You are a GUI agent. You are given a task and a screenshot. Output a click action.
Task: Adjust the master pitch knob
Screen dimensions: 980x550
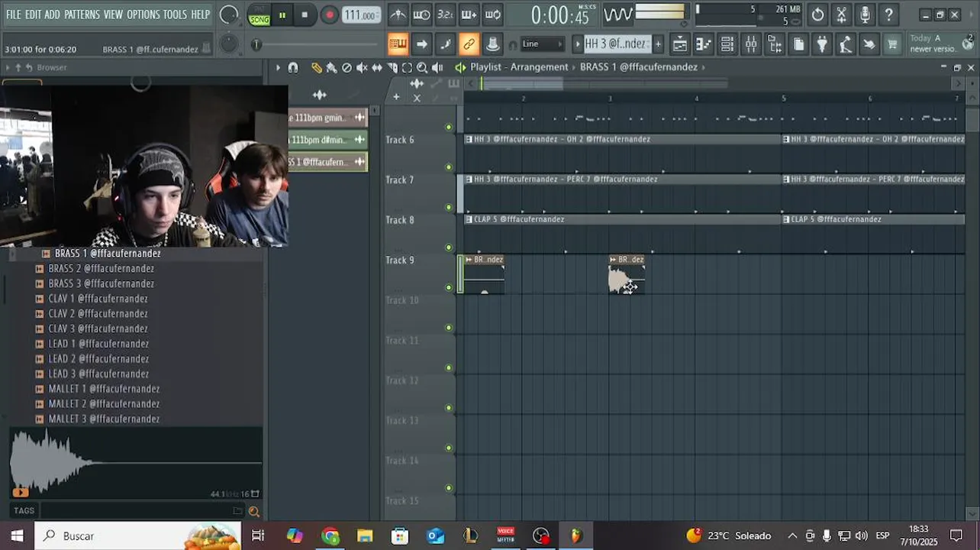[x=228, y=44]
